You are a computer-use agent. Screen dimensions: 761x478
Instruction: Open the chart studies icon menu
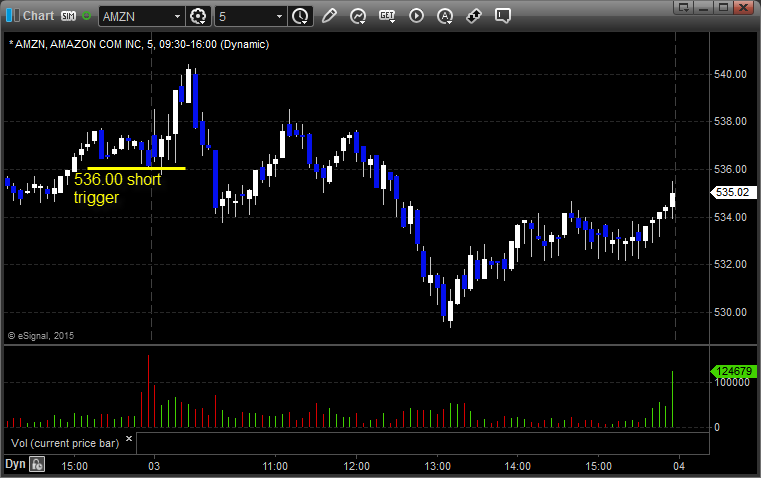357,16
